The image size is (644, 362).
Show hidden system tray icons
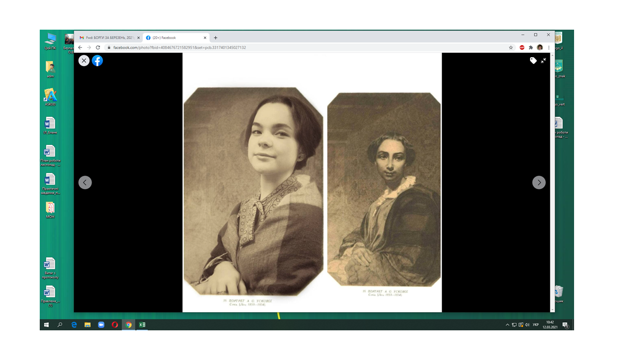[x=507, y=325]
